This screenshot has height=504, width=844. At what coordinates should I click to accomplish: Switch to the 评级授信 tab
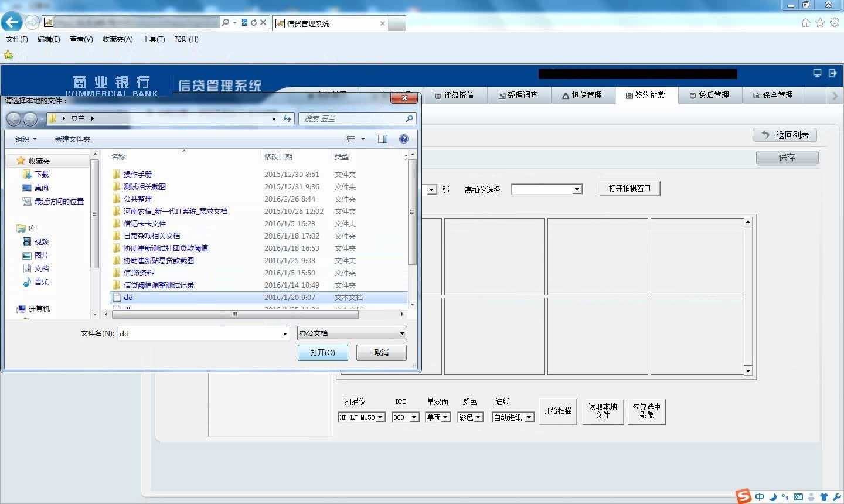[x=455, y=96]
